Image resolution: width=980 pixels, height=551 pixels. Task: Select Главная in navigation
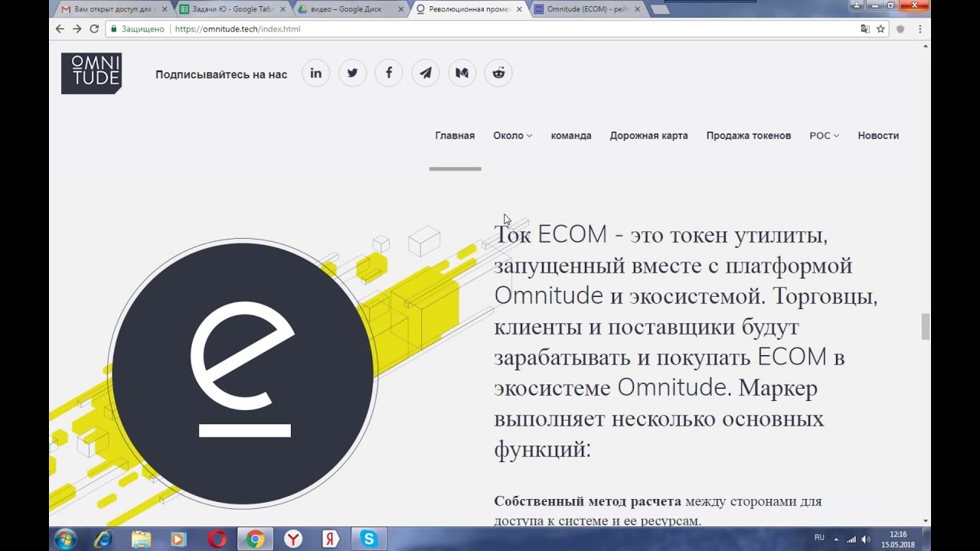click(455, 135)
